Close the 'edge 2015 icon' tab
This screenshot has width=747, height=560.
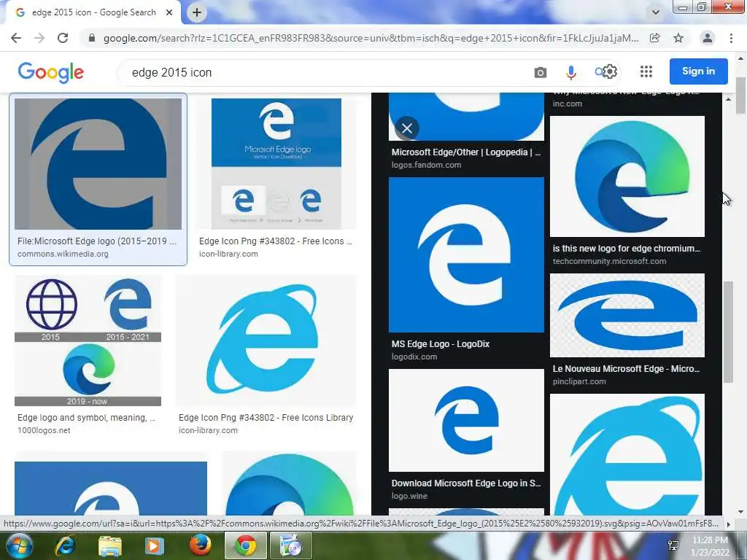169,12
